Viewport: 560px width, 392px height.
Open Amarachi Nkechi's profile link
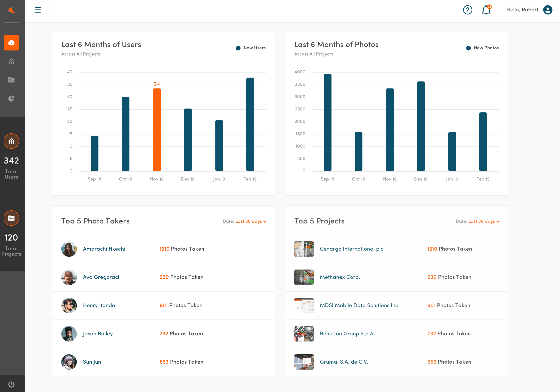point(104,249)
